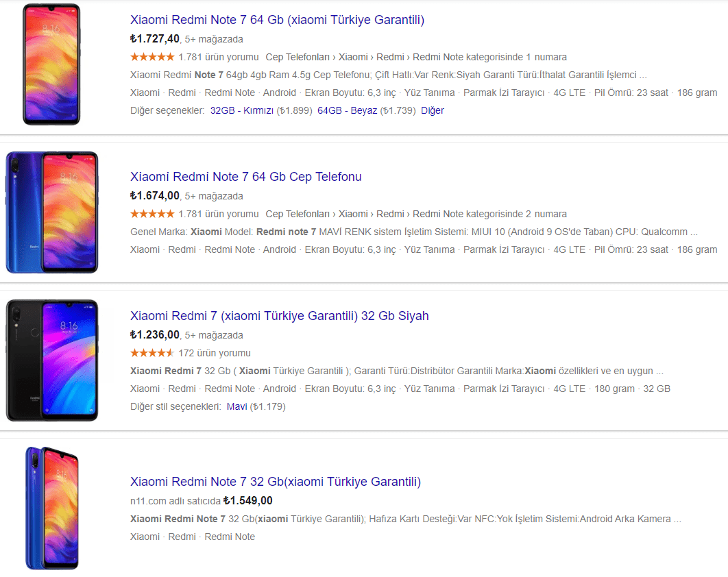The width and height of the screenshot is (728, 577).
Task: Click '5+ mağazada' beside ₺1.236,00
Action: [x=214, y=335]
